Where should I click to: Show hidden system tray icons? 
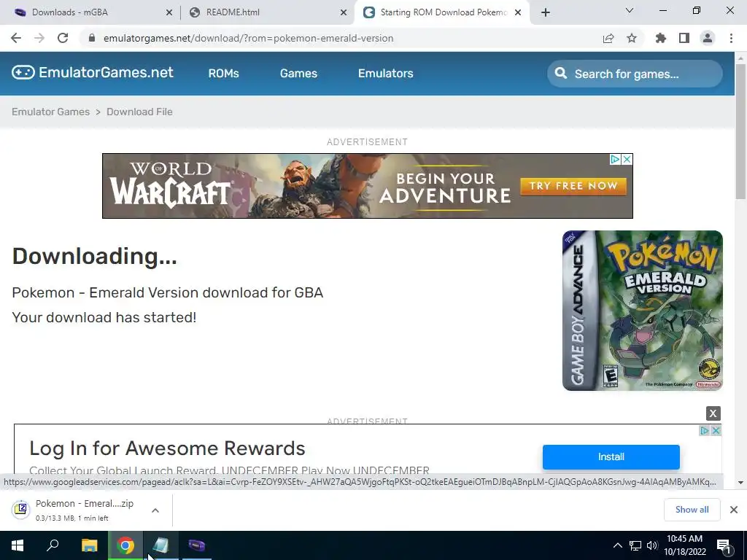(617, 545)
